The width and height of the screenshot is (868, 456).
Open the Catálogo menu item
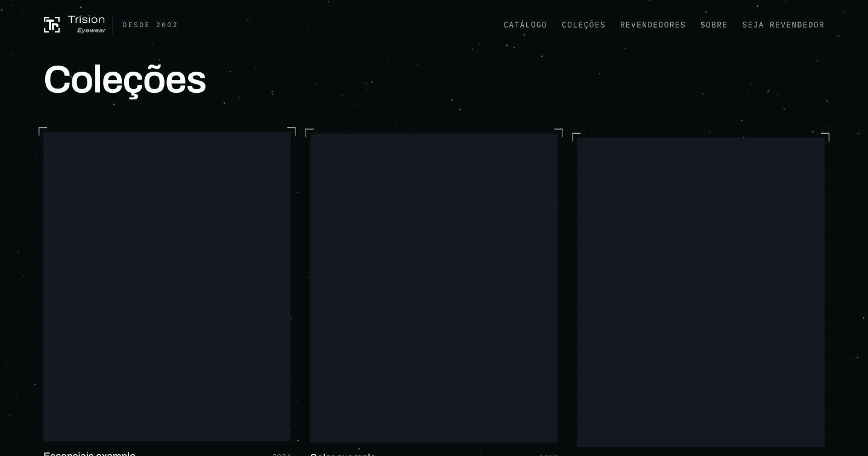pyautogui.click(x=525, y=25)
